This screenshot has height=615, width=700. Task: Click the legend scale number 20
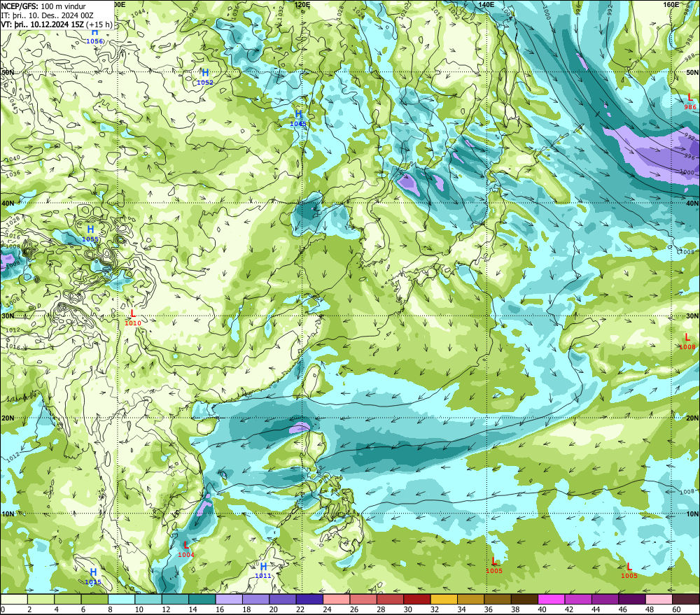(x=273, y=609)
